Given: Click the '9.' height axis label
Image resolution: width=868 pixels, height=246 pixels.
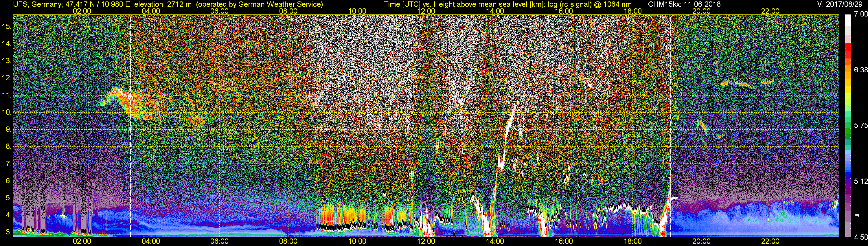Looking at the screenshot, I should (x=9, y=129).
